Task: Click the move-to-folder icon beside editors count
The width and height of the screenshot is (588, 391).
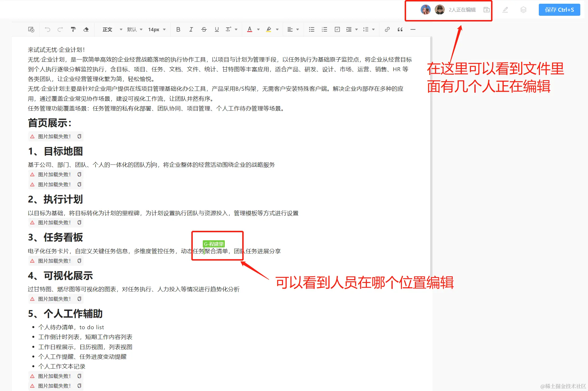Action: [486, 10]
